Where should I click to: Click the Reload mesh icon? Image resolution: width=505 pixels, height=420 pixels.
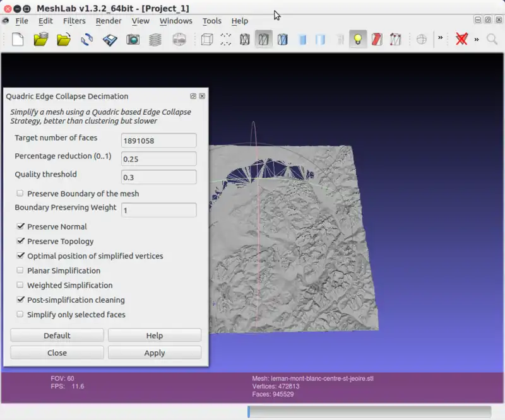(87, 40)
